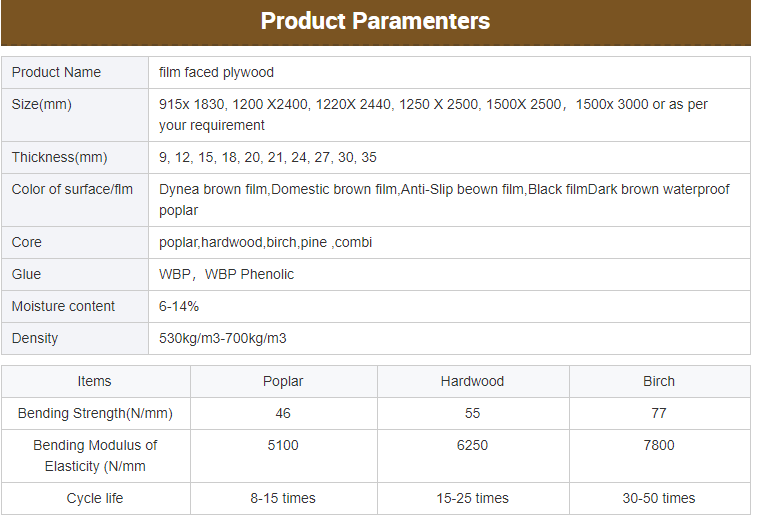759x523 pixels.
Task: Click the sizes list starting with 915x 1830
Action: [x=433, y=115]
